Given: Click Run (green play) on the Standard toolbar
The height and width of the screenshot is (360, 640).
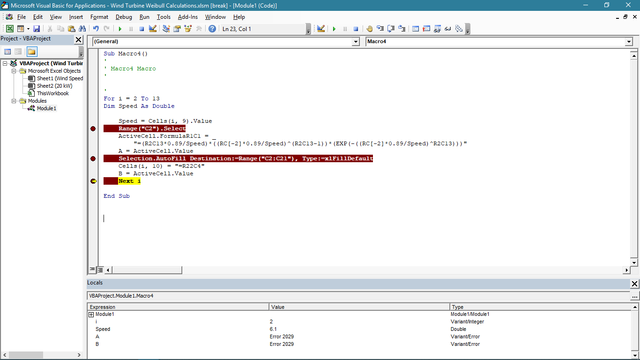Looking at the screenshot, I should pos(120,29).
